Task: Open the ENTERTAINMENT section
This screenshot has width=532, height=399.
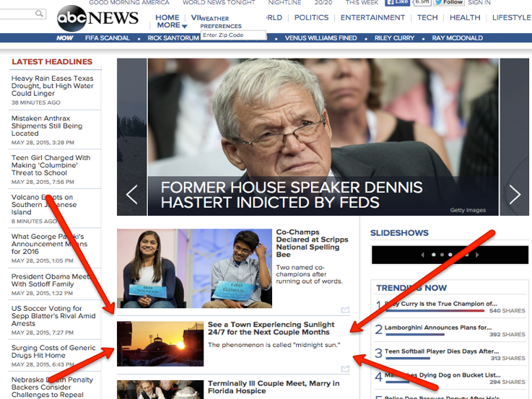Action: [372, 17]
